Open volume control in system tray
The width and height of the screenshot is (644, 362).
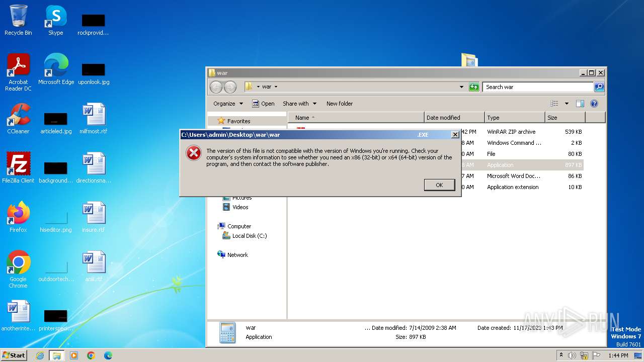click(572, 355)
